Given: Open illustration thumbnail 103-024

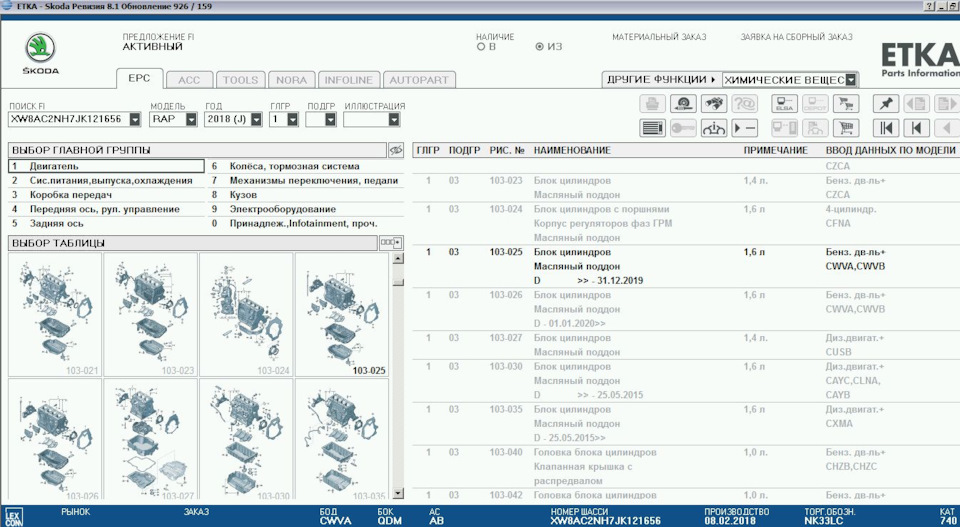Looking at the screenshot, I should (244, 315).
